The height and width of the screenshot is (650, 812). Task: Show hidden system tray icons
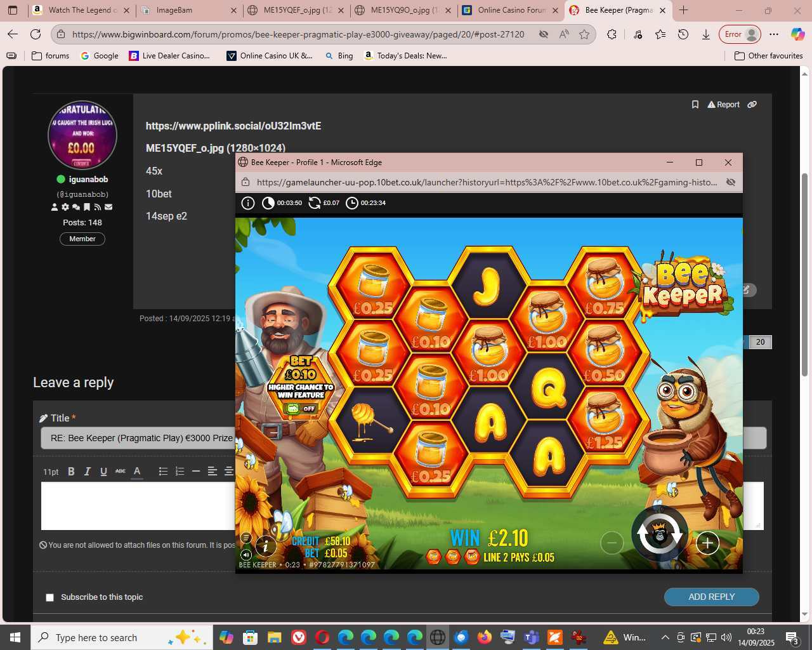665,637
